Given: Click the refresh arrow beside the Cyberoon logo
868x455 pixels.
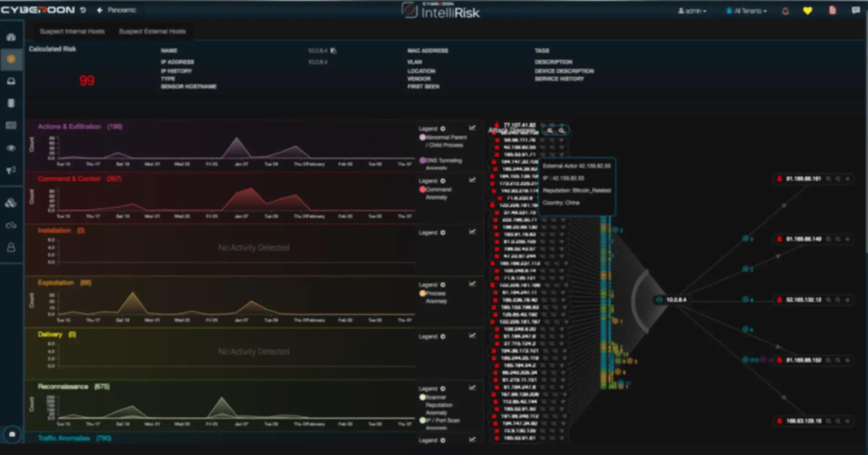Looking at the screenshot, I should [x=83, y=10].
